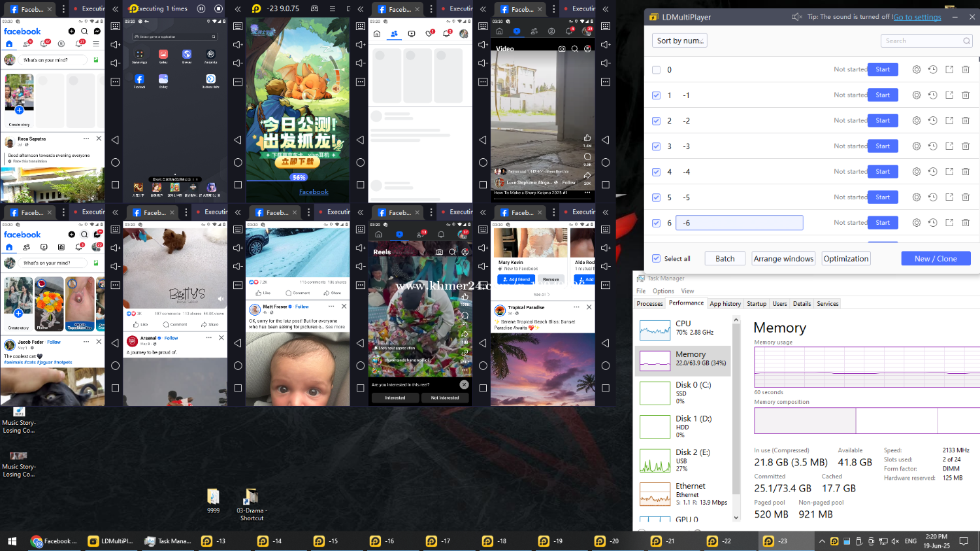The height and width of the screenshot is (551, 980).
Task: Click the muted speaker icon in LDMultiPlayer title
Action: (x=796, y=17)
